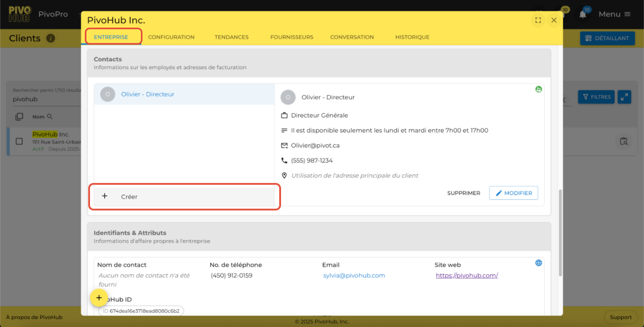The height and width of the screenshot is (327, 644).
Task: Click the clipboard search icon in client row
Action: (x=623, y=141)
